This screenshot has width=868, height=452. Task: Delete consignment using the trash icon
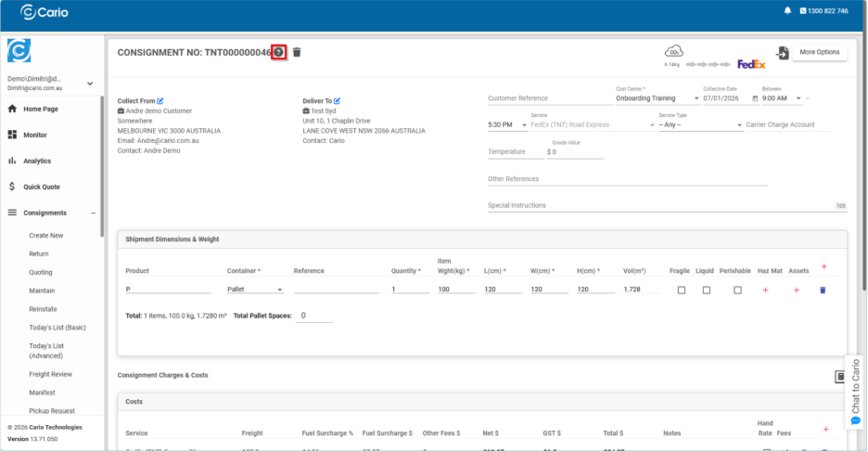click(x=297, y=52)
